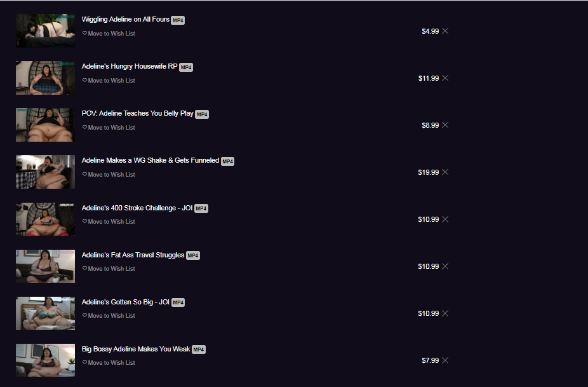Image resolution: width=588 pixels, height=387 pixels.
Task: Remove the $8.99 item from cart
Action: (x=445, y=125)
